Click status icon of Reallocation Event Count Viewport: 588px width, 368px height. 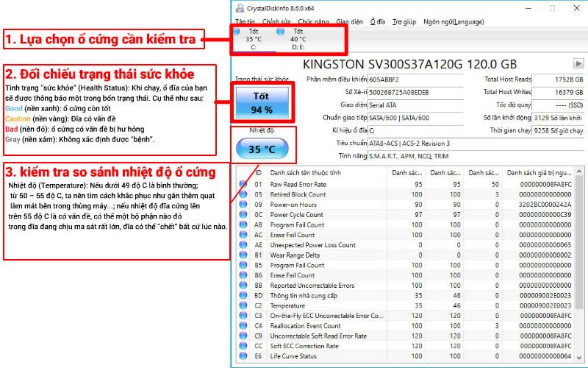click(243, 326)
